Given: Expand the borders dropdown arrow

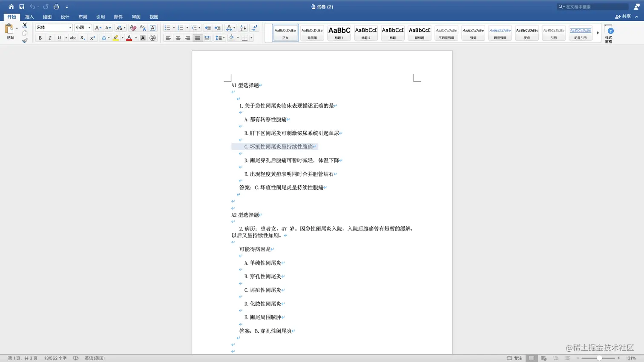Looking at the screenshot, I should coord(251,38).
